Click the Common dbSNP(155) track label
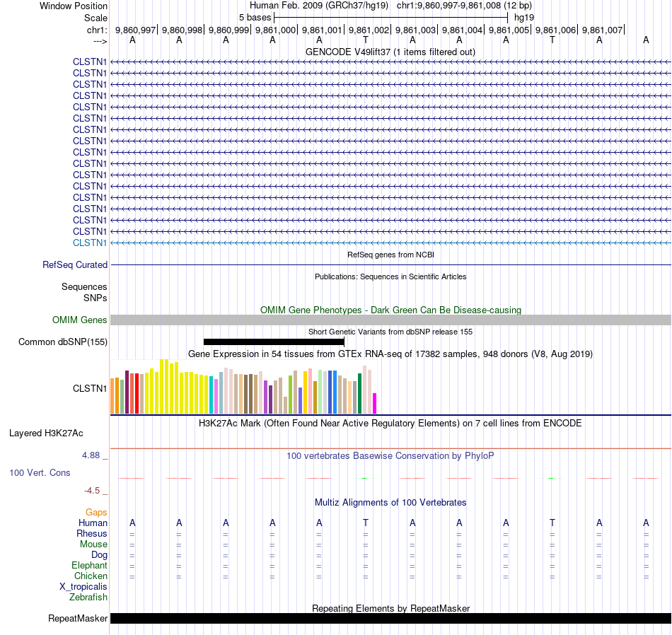 [63, 342]
